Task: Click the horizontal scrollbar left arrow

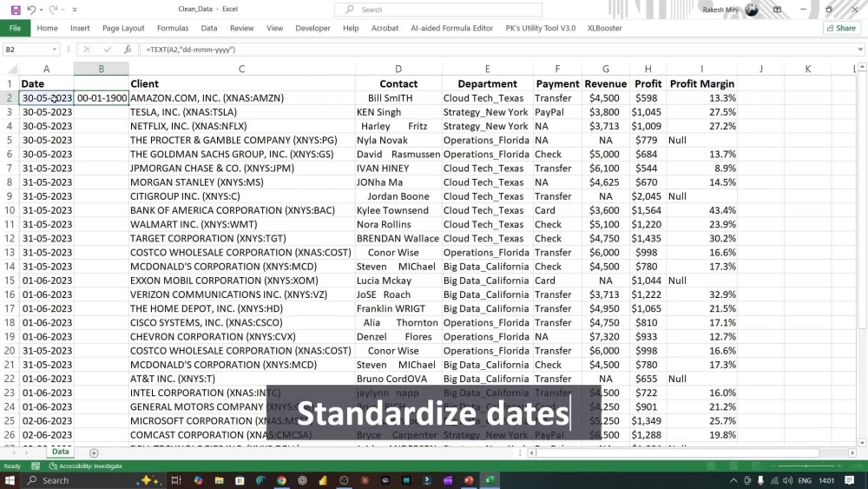Action: [x=531, y=453]
